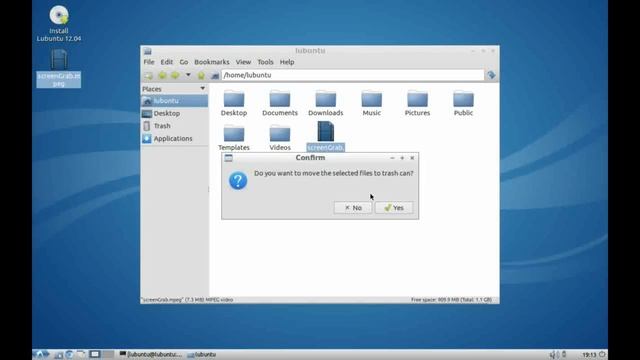Image resolution: width=640 pixels, height=360 pixels.
Task: Click the battery icon in system tray
Action: pos(564,354)
